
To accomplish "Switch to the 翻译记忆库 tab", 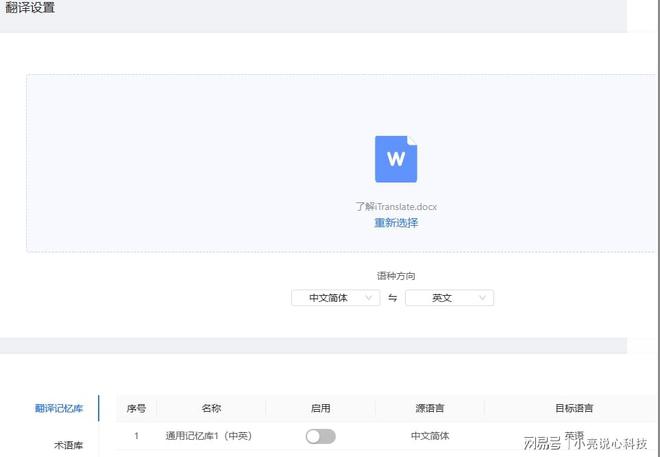I will [x=59, y=408].
